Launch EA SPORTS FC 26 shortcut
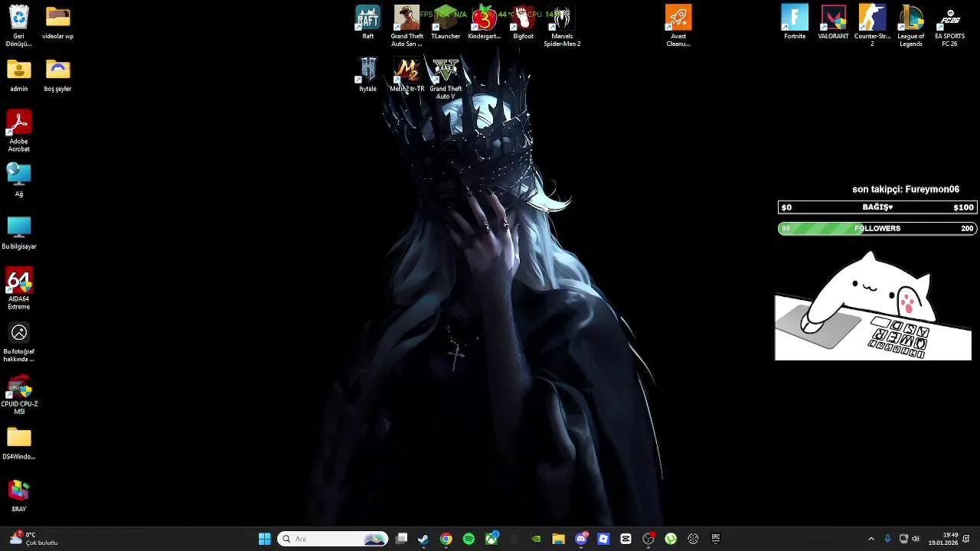Screen dimensions: 980x551 949,26
